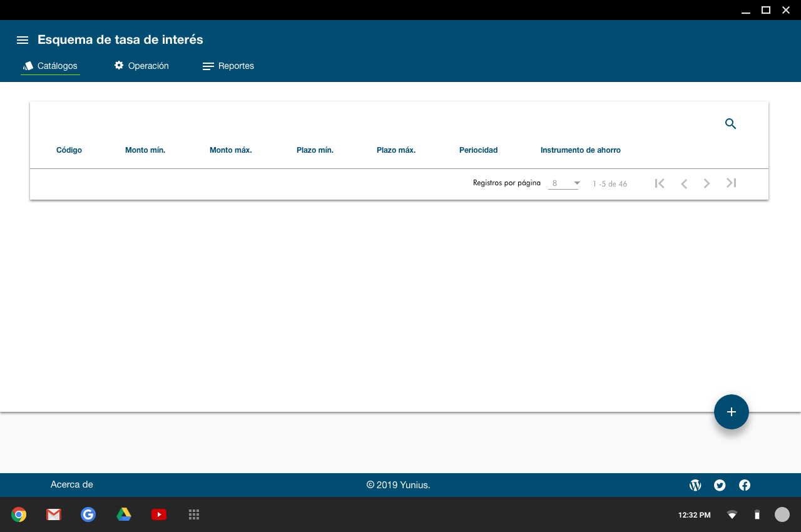This screenshot has width=801, height=532.
Task: Go to the first page of records
Action: (660, 183)
